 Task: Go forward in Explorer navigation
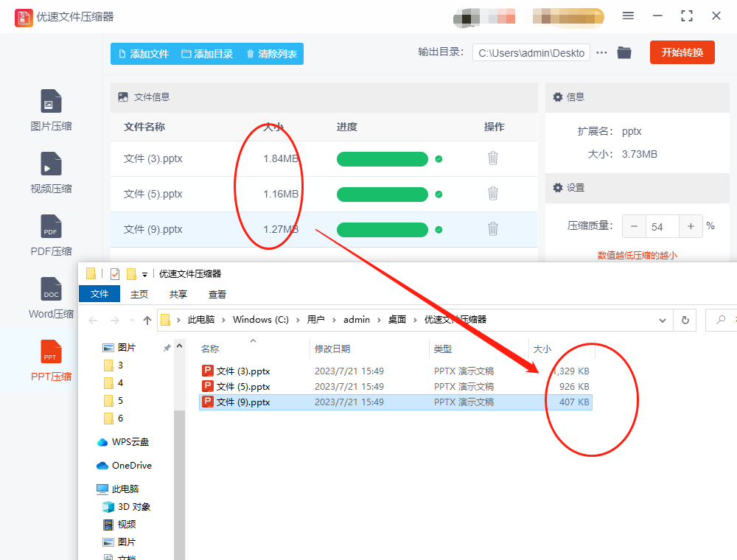coord(114,321)
